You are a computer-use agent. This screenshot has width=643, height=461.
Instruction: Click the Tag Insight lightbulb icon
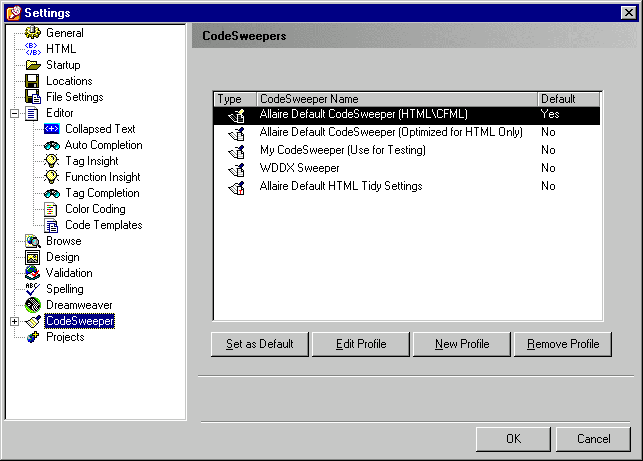[x=52, y=161]
